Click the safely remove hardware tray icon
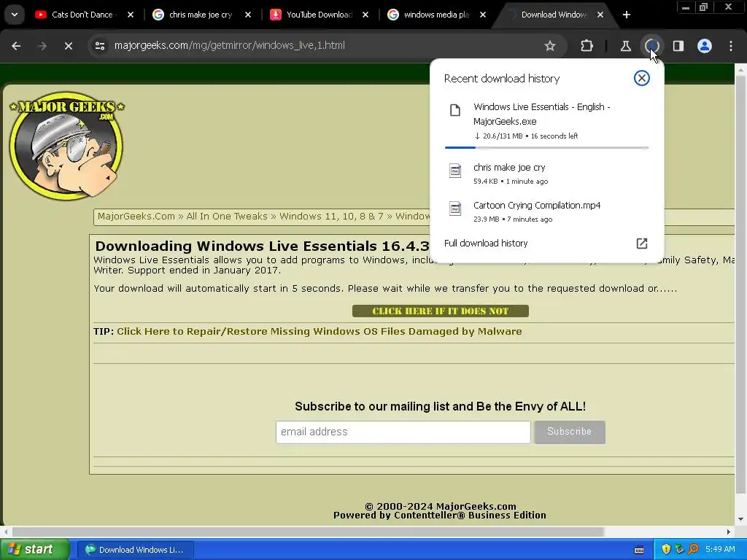 point(679,550)
